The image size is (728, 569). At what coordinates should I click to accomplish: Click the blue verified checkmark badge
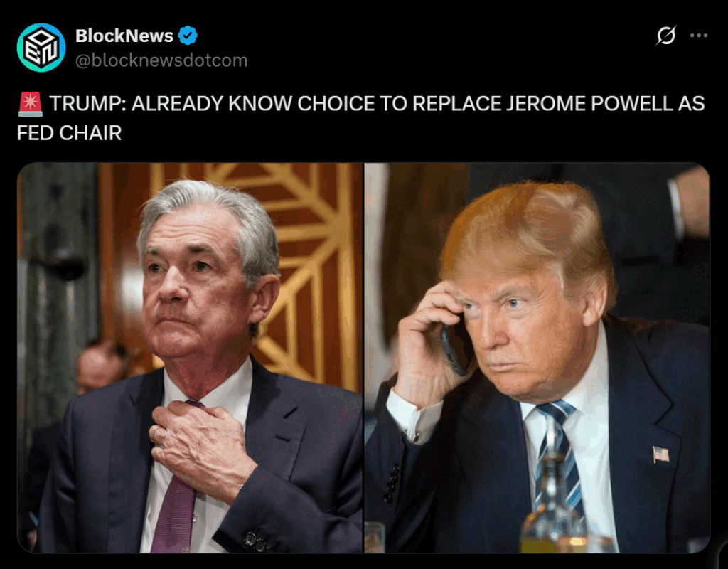pyautogui.click(x=188, y=36)
